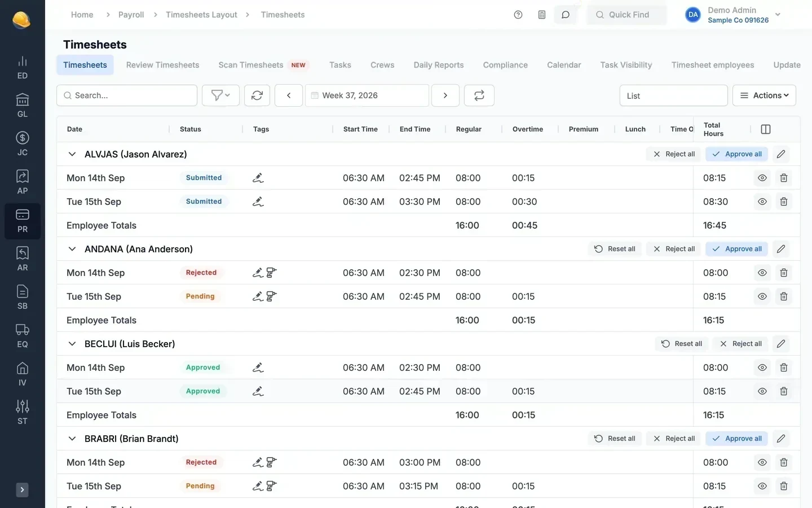Open the ST settings sidebar icon

(x=23, y=413)
